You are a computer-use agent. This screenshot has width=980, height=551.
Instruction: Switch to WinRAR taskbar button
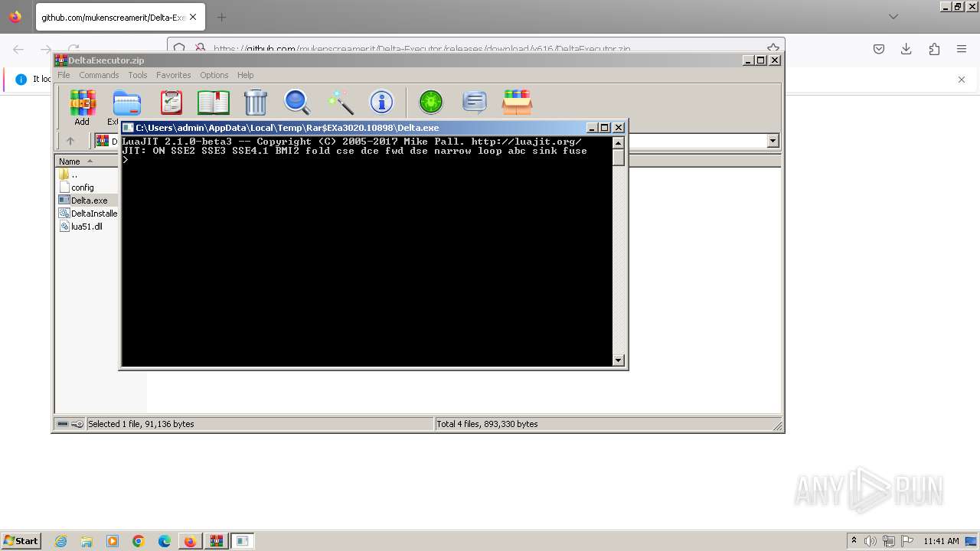(217, 541)
